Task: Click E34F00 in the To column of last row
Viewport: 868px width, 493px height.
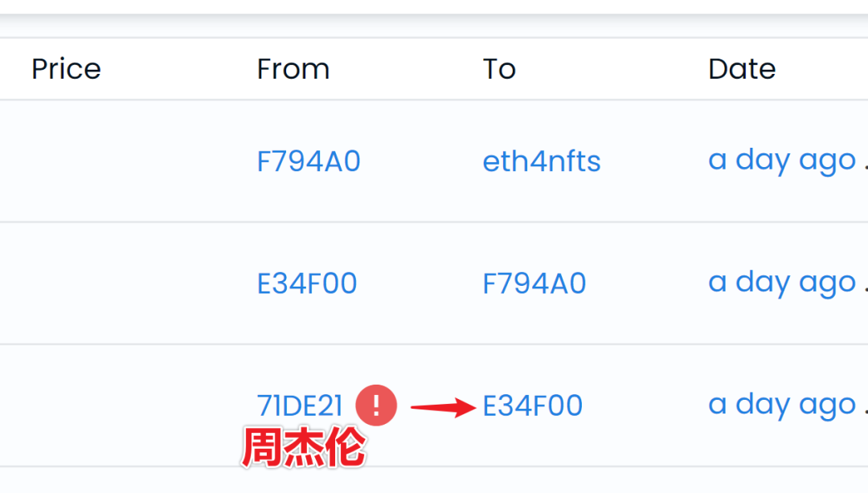Action: 532,405
